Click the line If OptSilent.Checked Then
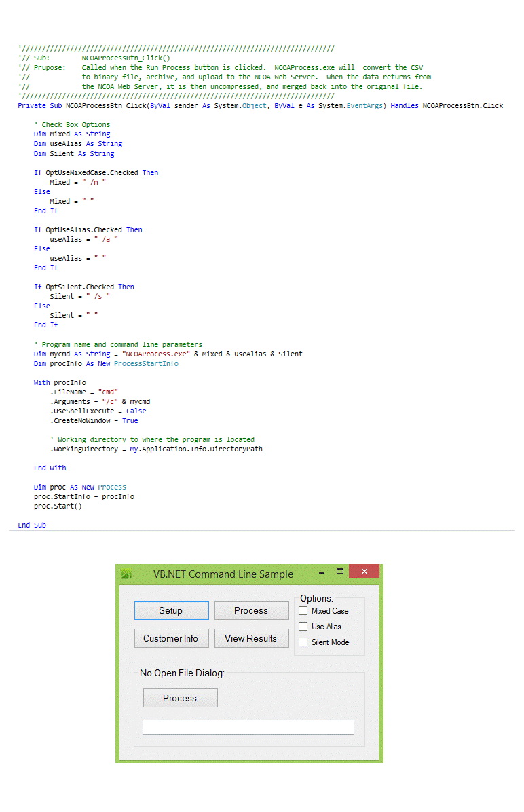The width and height of the screenshot is (524, 812). point(84,287)
